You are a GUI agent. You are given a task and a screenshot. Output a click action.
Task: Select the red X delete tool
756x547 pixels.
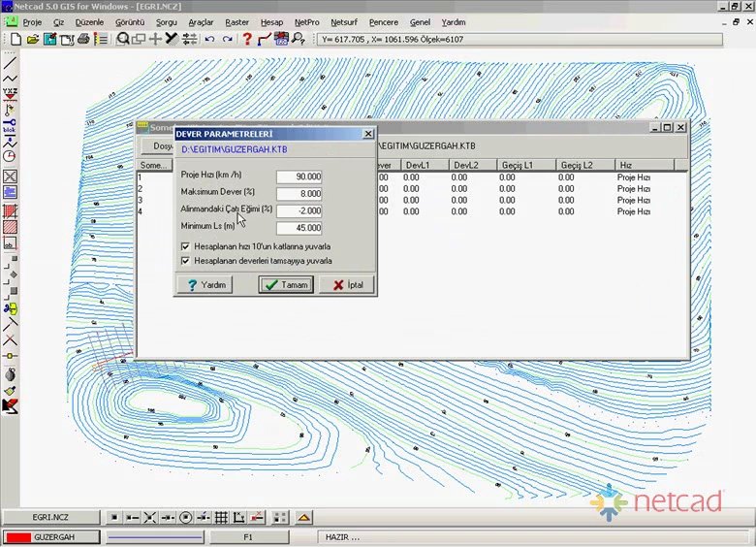tap(10, 340)
